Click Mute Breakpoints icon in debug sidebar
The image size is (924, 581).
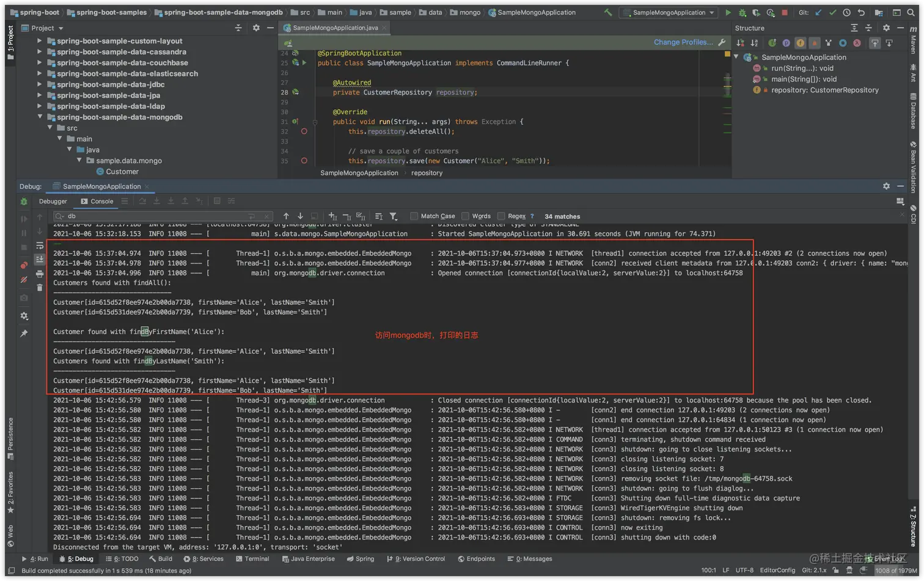click(24, 280)
